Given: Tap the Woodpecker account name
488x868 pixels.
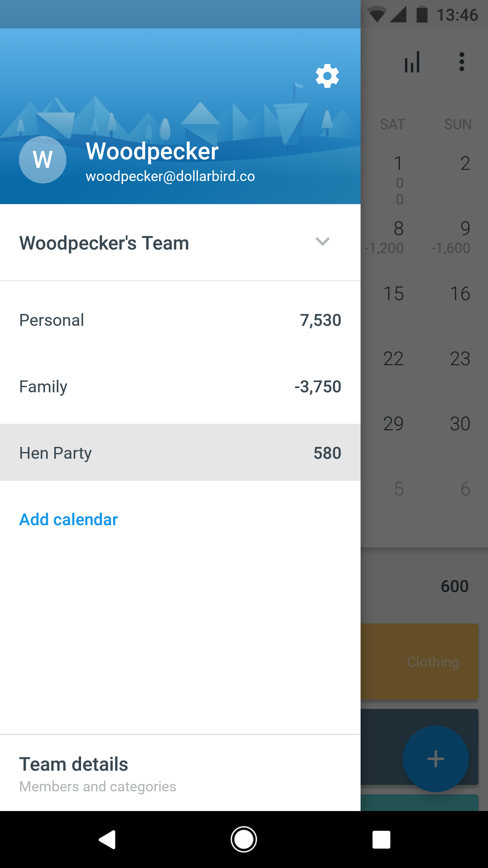Looking at the screenshot, I should pyautogui.click(x=152, y=151).
